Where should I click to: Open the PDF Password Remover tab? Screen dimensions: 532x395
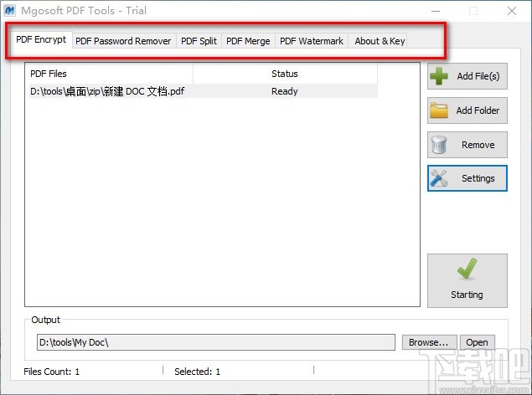coord(123,41)
